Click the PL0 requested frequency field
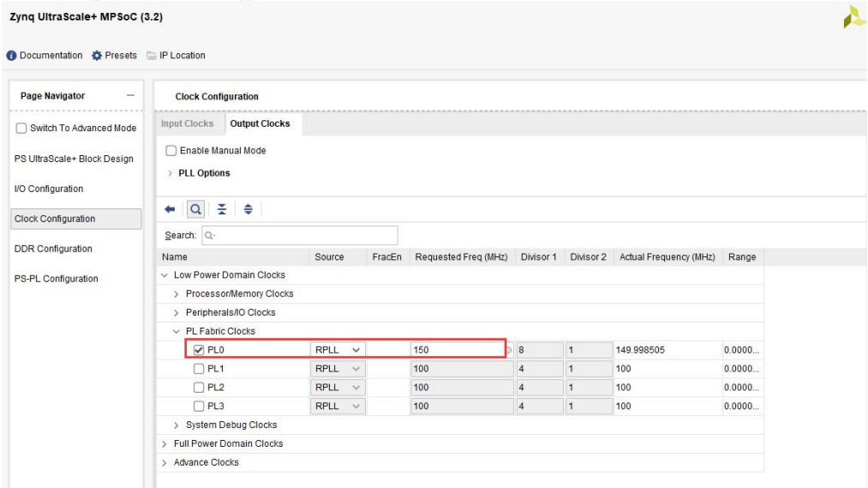The image size is (868, 488). point(456,350)
